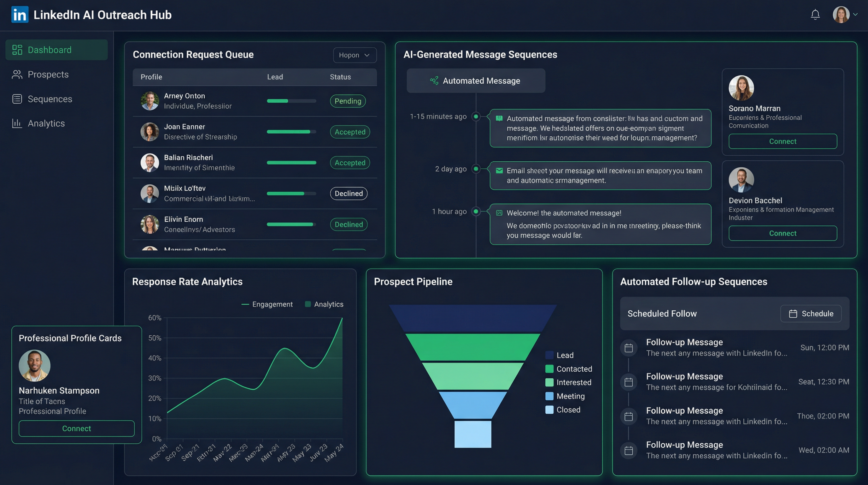The height and width of the screenshot is (485, 868).
Task: Click the Prospects people icon in sidebar
Action: 17,75
